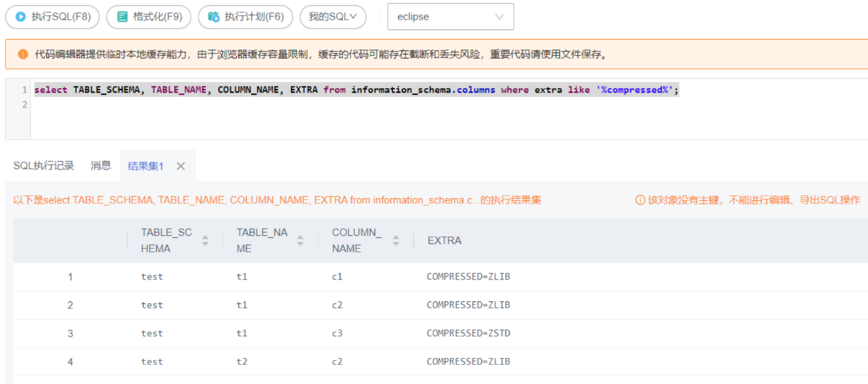The height and width of the screenshot is (384, 868).
Task: Click the 执行计划(F6) explain plan button
Action: point(245,16)
